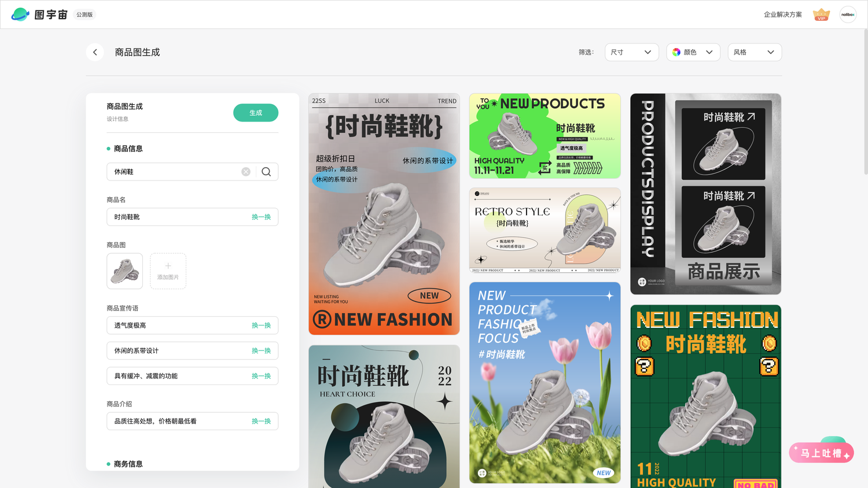Click the green 生成 button

[x=256, y=113]
